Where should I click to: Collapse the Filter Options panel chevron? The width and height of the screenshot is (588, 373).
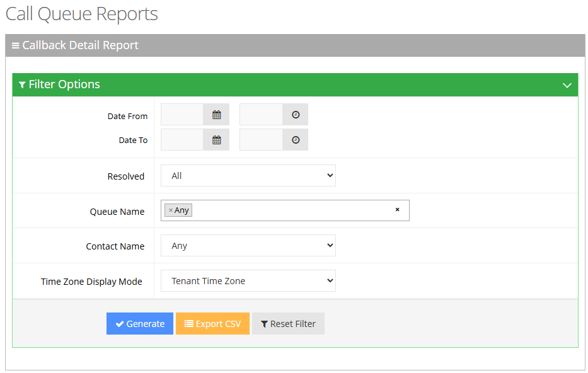(567, 85)
